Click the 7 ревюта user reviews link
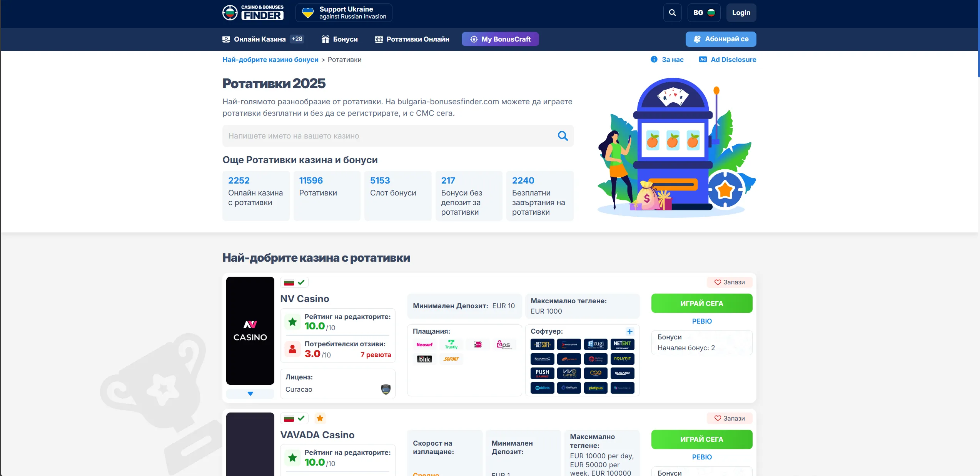 [x=376, y=355]
